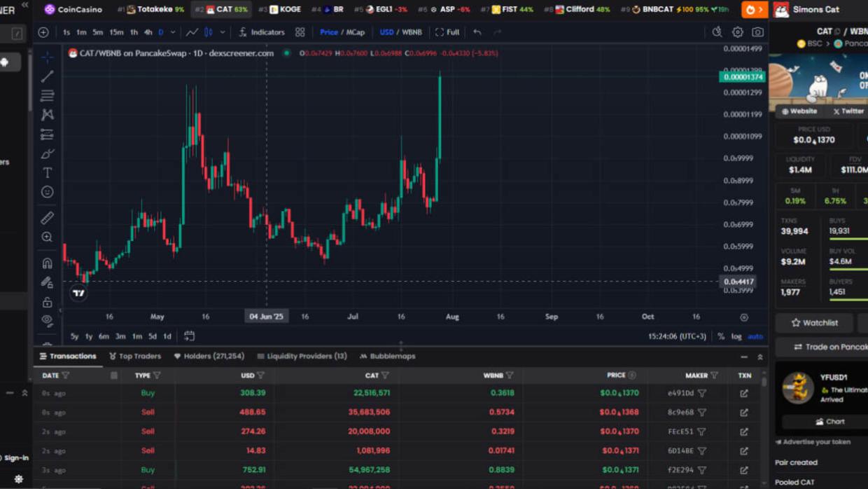
Task: Minimize the transactions panel
Action: (x=744, y=357)
